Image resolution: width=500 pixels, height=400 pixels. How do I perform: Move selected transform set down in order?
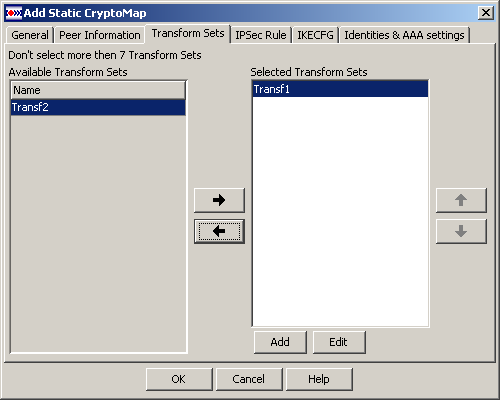(x=461, y=231)
